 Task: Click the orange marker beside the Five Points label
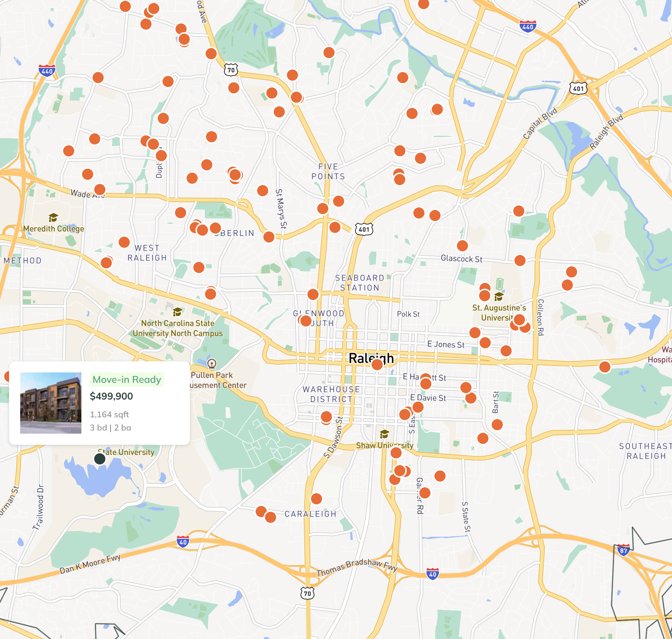tap(338, 201)
